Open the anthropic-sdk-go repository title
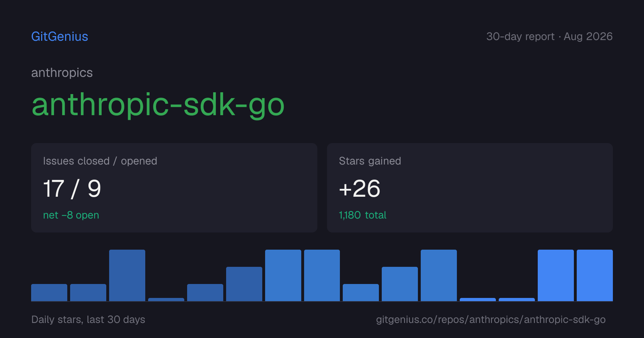Image resolution: width=644 pixels, height=338 pixels. [x=158, y=105]
